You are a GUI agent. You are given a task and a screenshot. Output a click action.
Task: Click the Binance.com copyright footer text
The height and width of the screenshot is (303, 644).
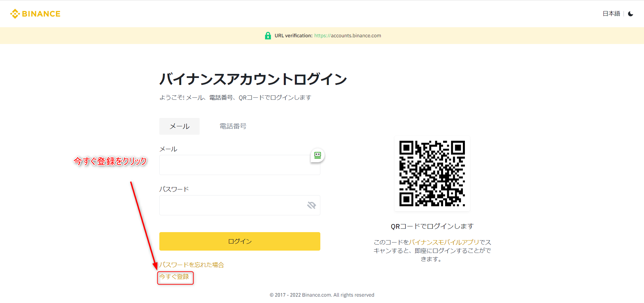tap(322, 295)
